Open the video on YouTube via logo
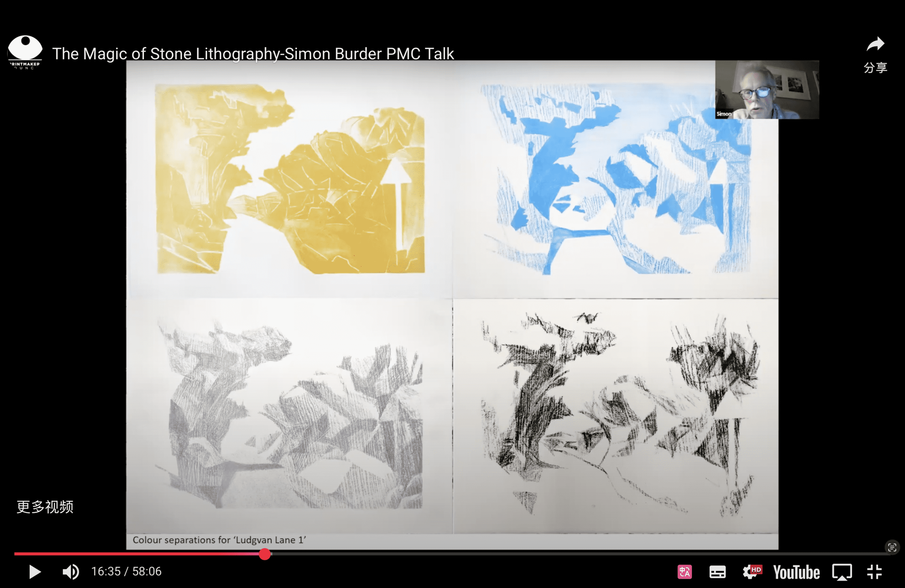The height and width of the screenshot is (588, 905). coord(796,572)
